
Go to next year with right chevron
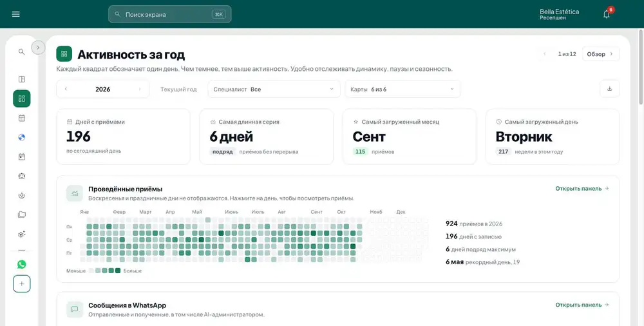tap(140, 89)
